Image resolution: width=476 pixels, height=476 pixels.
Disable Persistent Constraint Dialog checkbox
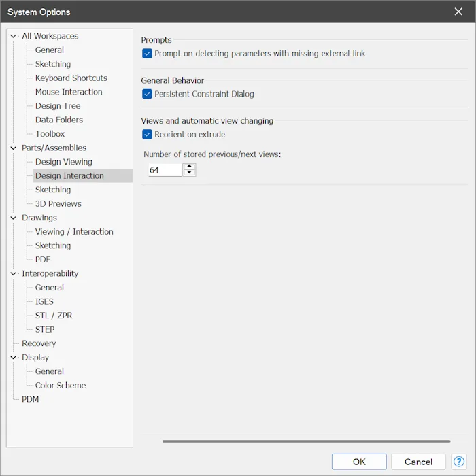[x=147, y=94]
